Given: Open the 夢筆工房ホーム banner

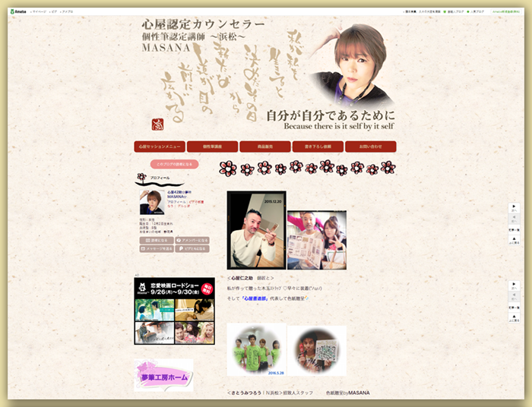Looking at the screenshot, I should (x=163, y=375).
